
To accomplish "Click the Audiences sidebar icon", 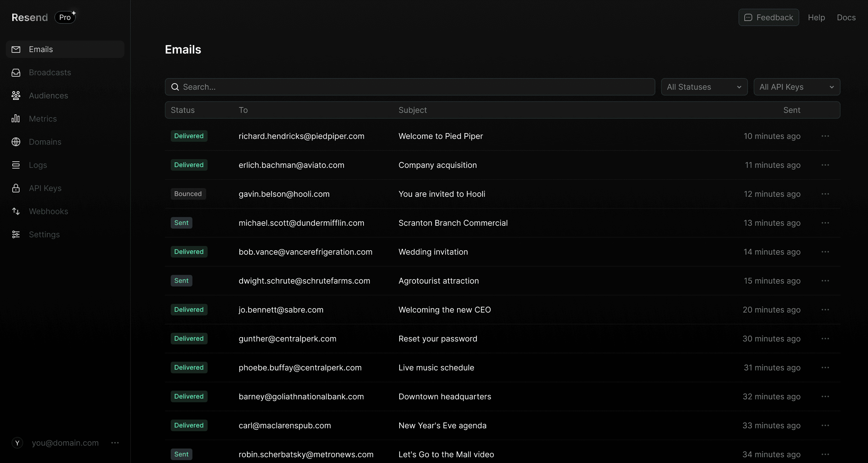I will [x=17, y=95].
